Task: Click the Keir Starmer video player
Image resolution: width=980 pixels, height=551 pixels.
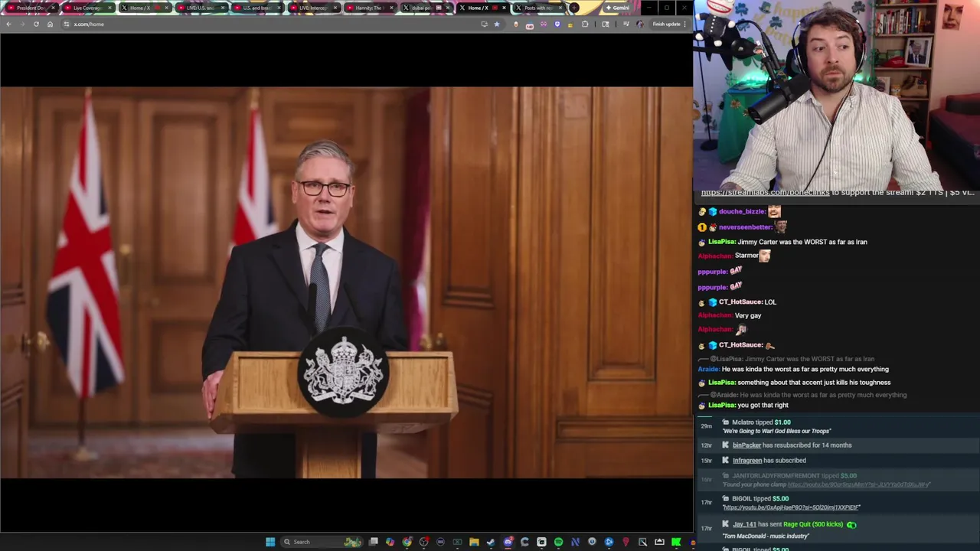Action: point(346,282)
